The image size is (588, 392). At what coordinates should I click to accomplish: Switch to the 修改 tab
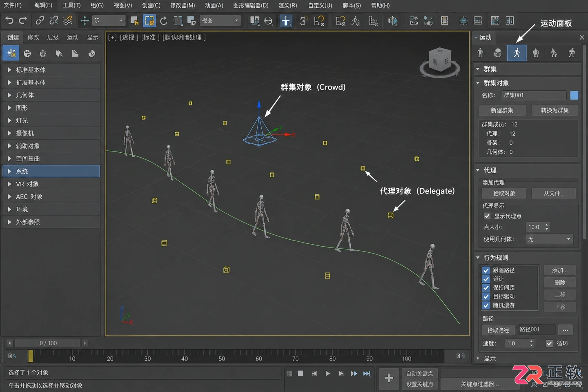click(33, 37)
